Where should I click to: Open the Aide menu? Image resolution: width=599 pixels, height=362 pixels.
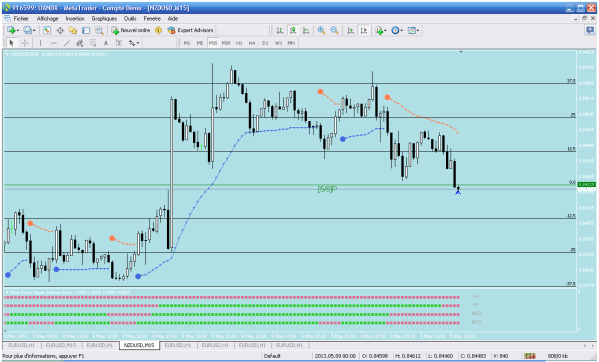[x=173, y=18]
